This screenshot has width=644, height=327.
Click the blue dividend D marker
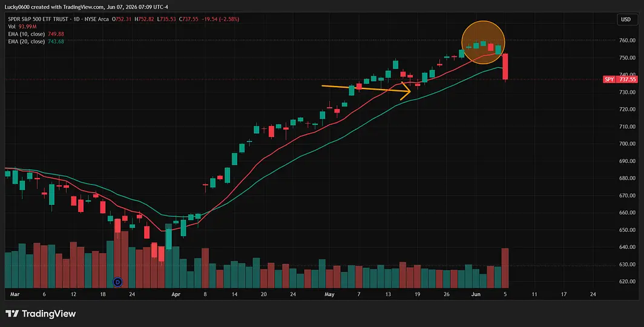click(118, 282)
